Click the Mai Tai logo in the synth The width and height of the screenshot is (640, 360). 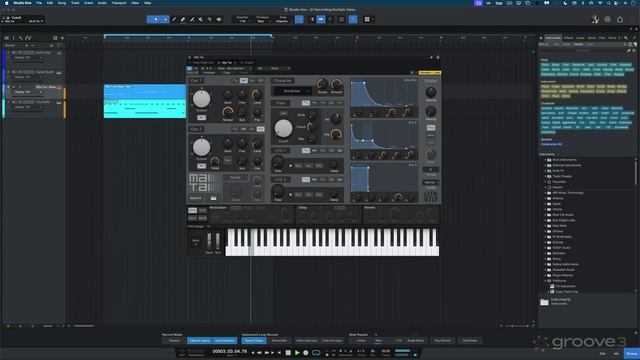pos(204,183)
